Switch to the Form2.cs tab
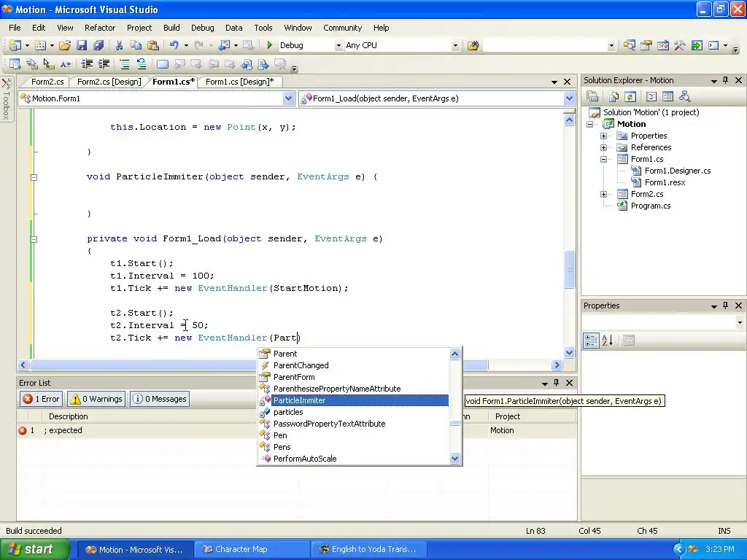 click(x=47, y=82)
